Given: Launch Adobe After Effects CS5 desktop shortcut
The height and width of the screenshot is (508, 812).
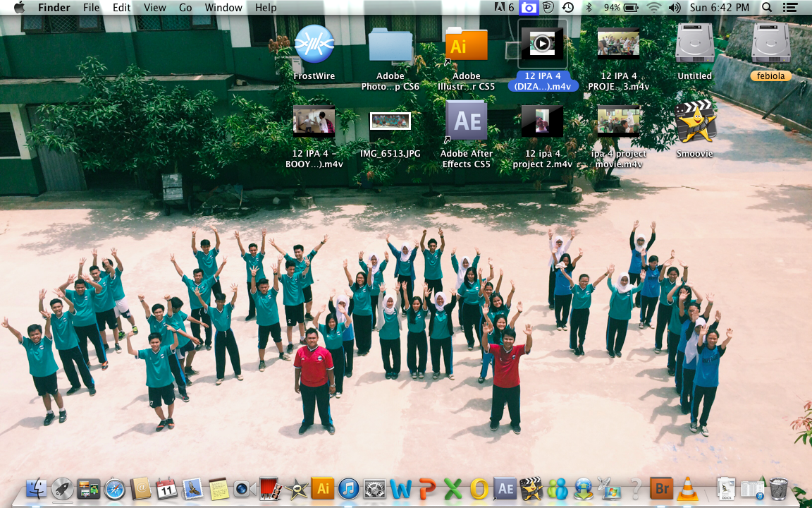Looking at the screenshot, I should coord(466,121).
